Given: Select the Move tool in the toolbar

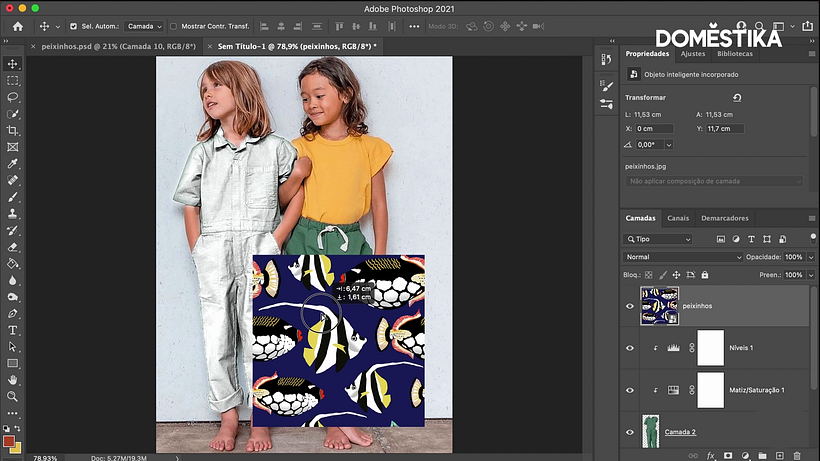Looking at the screenshot, I should point(13,64).
